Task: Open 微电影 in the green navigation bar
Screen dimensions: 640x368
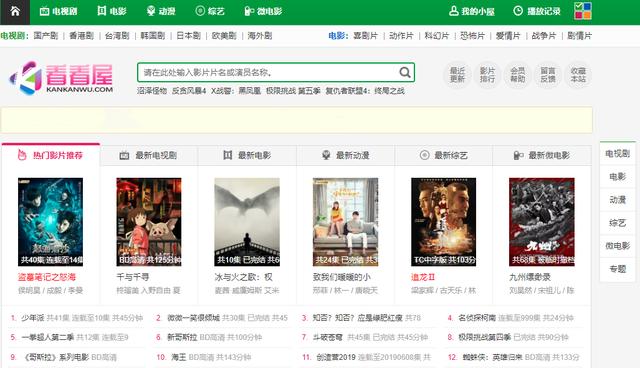Action: pos(263,11)
